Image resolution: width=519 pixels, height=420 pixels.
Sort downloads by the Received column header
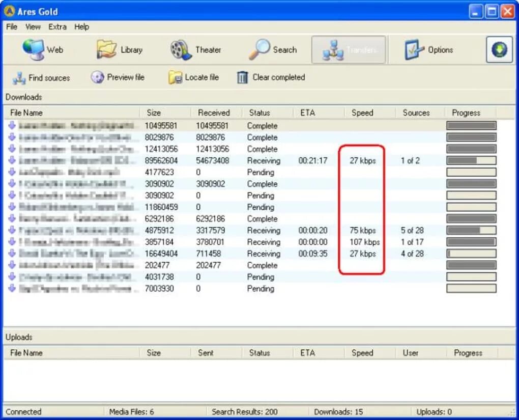coord(217,113)
